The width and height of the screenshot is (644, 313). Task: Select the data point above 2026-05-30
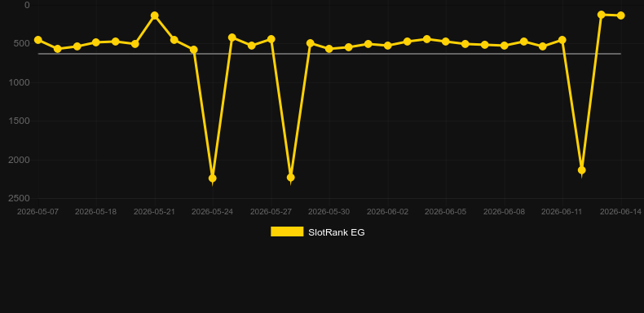pyautogui.click(x=329, y=49)
